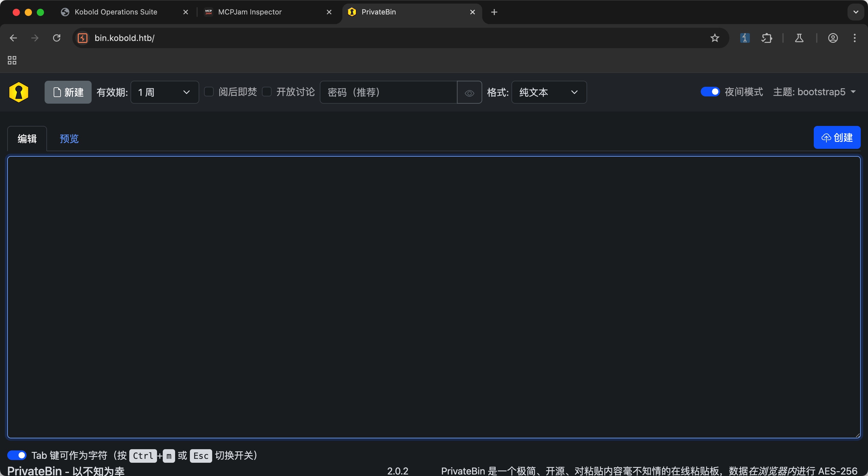Click the blue extension icon beside star

[745, 38]
